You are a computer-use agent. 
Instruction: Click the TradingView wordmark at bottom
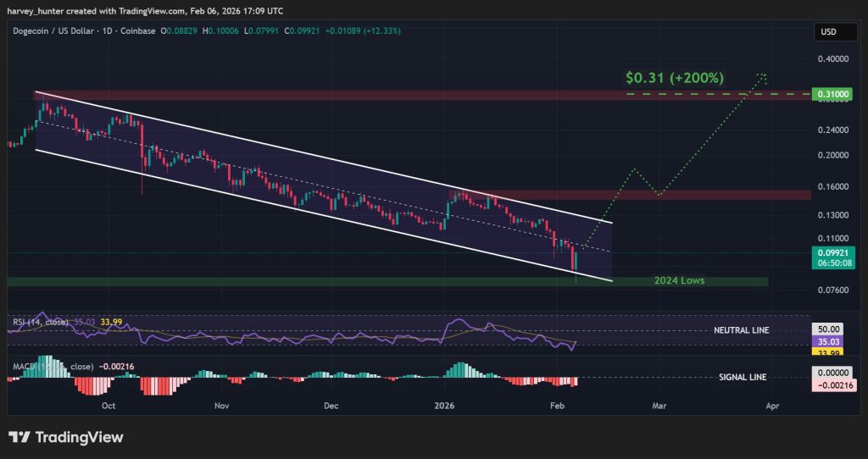click(x=79, y=437)
